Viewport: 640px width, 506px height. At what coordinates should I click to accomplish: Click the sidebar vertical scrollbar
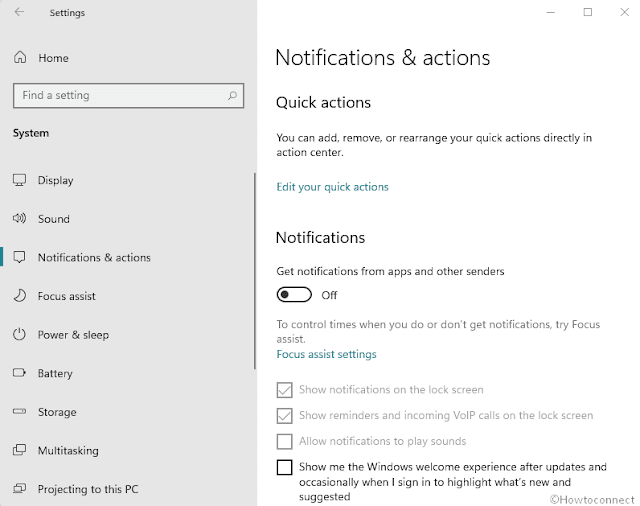coord(255,271)
